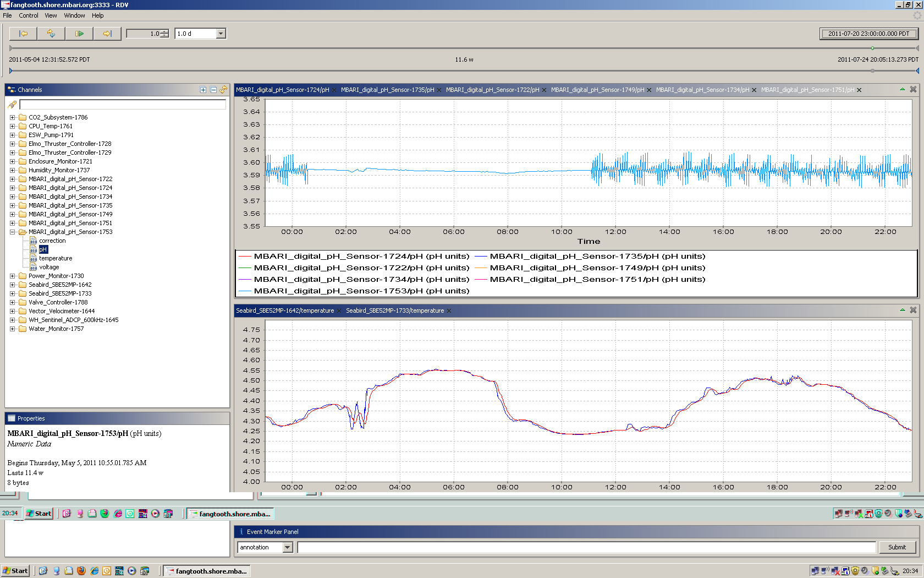This screenshot has height=578, width=924.
Task: Close the MBARI_digital_pH_Sensor-1724/pH tab
Action: point(334,90)
